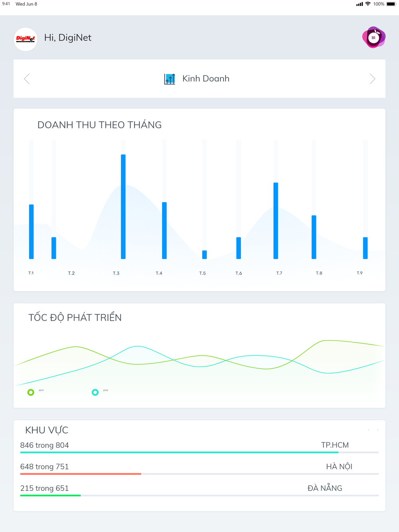
Task: Click the red HÀ NỘI progress bar
Action: (81, 474)
